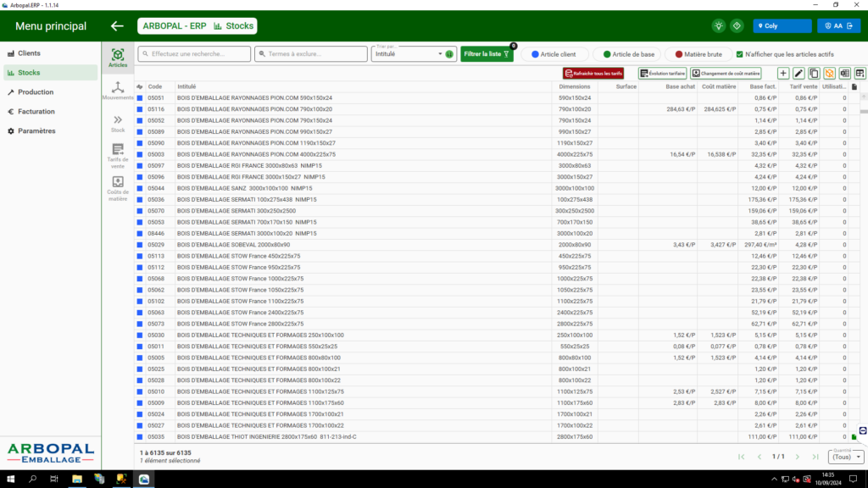This screenshot has height=488, width=868.
Task: Duplicate selected article with the copy icon
Action: coord(814,73)
